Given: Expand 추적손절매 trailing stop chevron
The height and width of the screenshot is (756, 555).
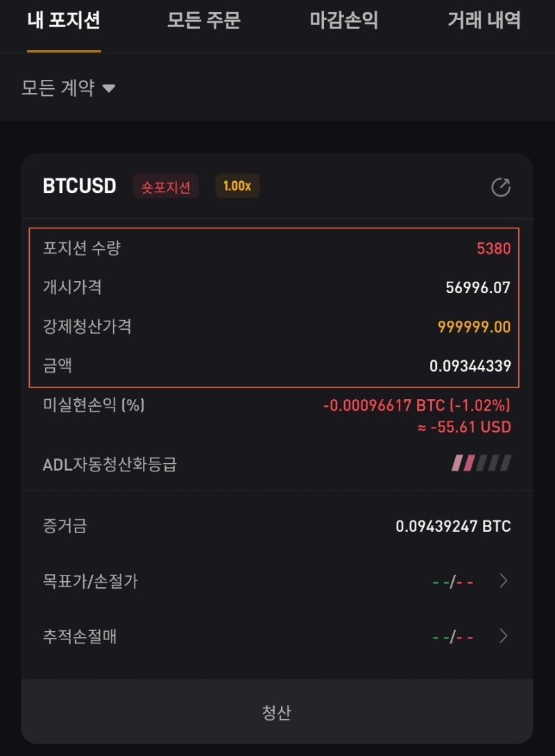Looking at the screenshot, I should coord(504,636).
